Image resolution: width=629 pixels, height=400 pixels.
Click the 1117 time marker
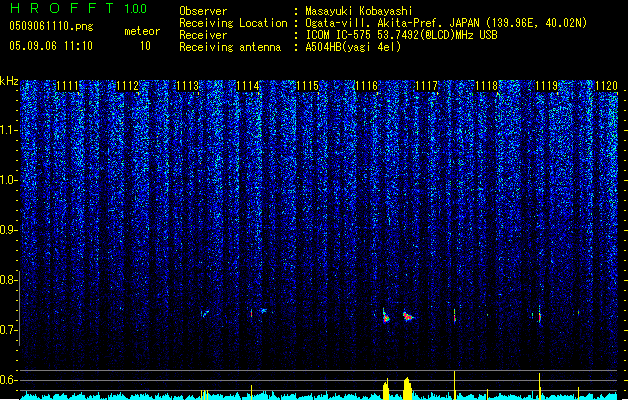(427, 86)
